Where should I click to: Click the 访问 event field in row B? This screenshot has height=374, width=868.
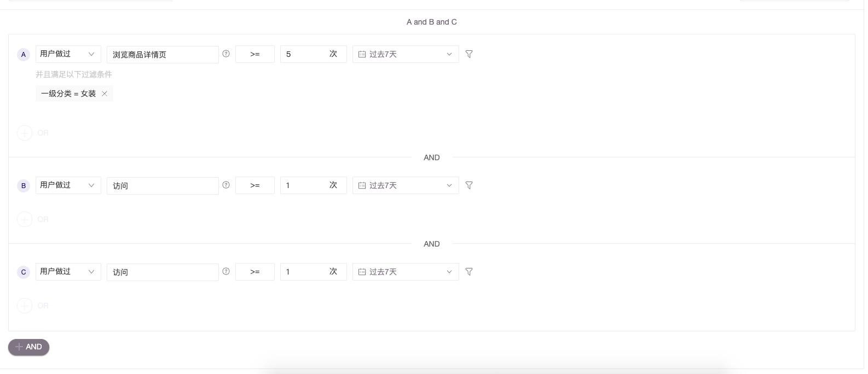(163, 186)
